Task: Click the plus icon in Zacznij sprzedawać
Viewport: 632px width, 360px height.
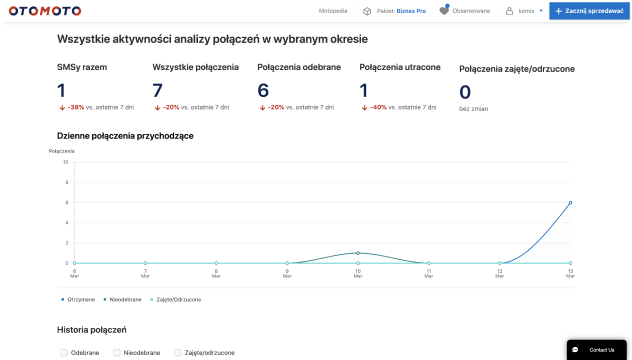Action: (x=559, y=11)
